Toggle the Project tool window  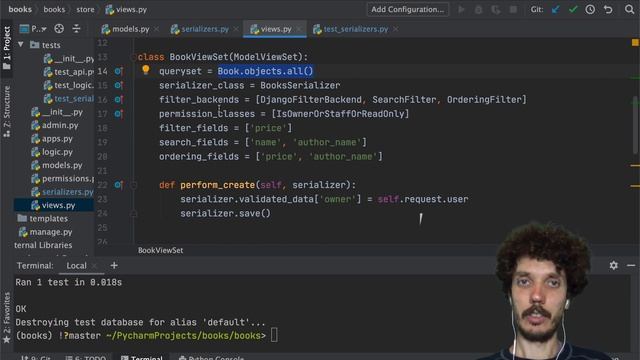7,48
